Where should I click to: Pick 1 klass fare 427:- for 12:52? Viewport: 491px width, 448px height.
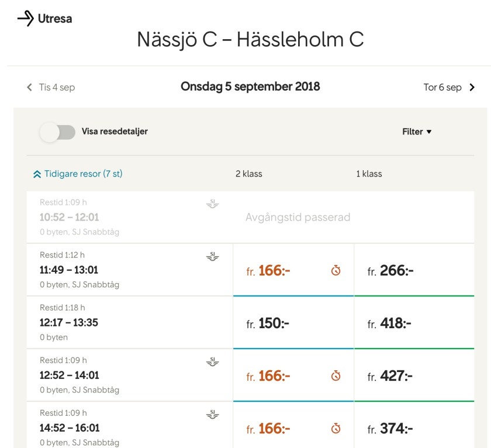coord(414,376)
